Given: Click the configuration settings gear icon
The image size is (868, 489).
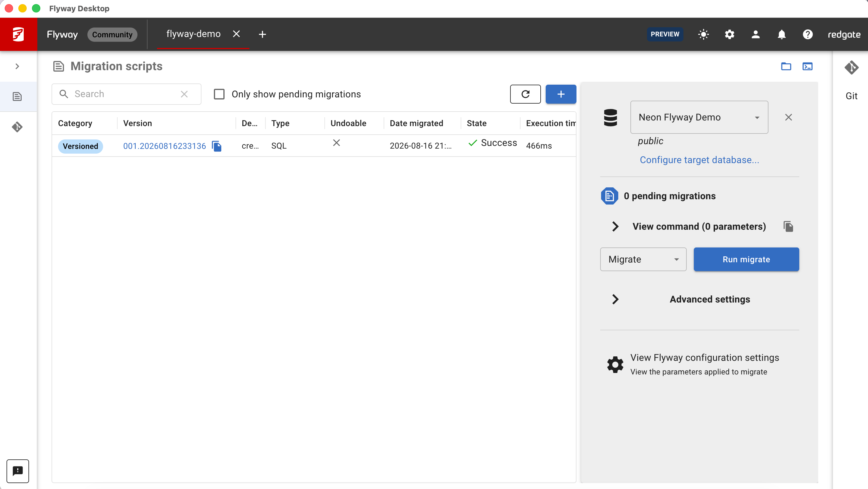Looking at the screenshot, I should pos(615,364).
